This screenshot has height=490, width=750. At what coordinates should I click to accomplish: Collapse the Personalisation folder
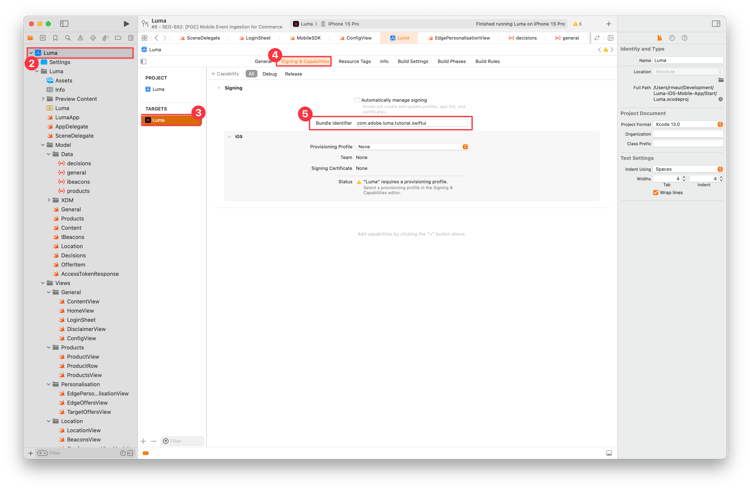(49, 384)
